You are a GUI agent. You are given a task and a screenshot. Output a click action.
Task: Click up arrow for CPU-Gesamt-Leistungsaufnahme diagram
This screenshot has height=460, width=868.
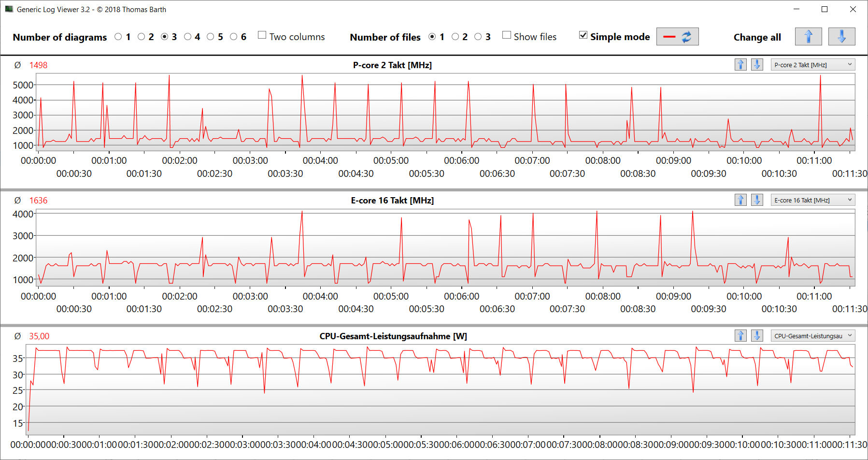740,336
